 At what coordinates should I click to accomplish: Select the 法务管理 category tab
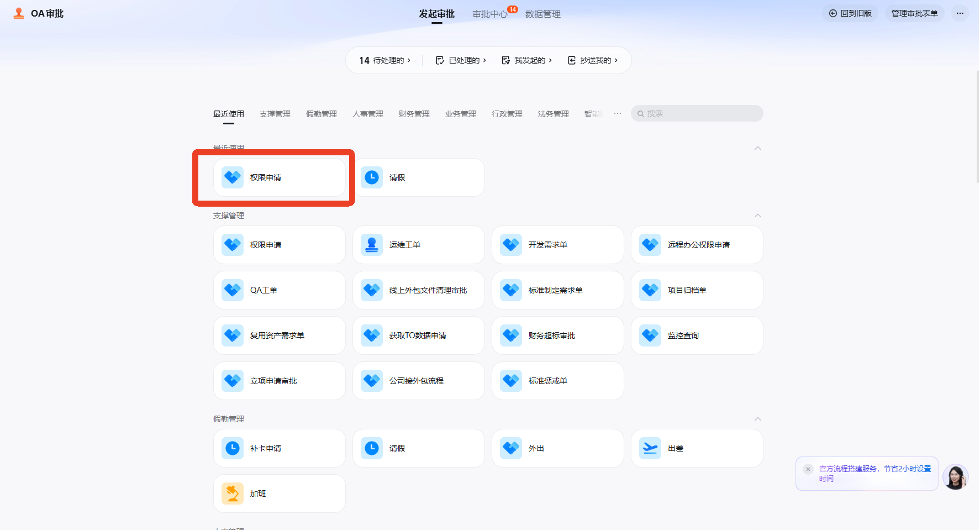[x=554, y=114]
